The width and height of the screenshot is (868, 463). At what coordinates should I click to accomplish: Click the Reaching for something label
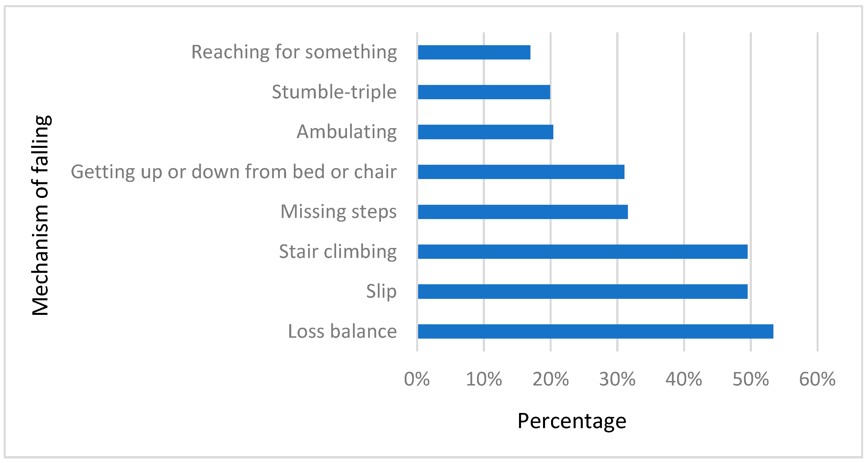point(294,52)
